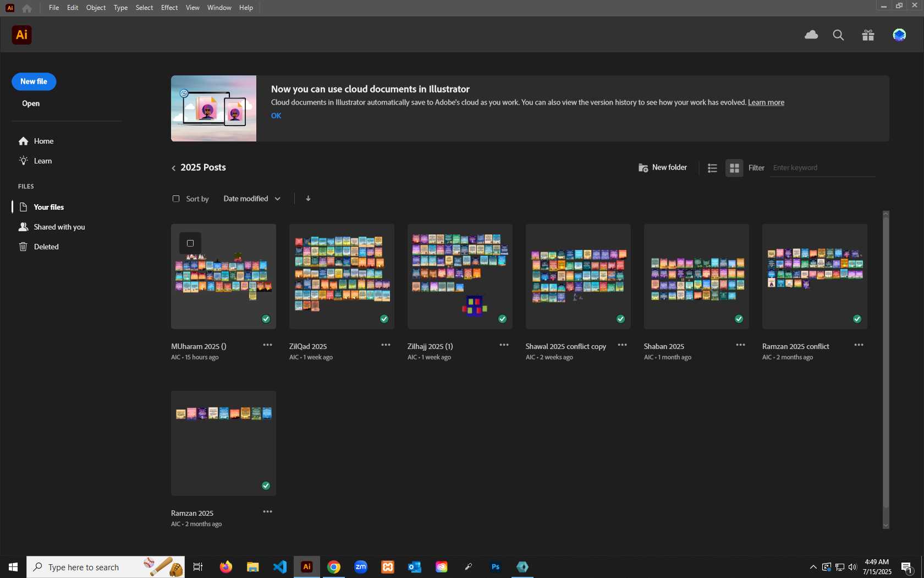Image resolution: width=924 pixels, height=578 pixels.
Task: Open the What's New gift icon
Action: tap(868, 35)
